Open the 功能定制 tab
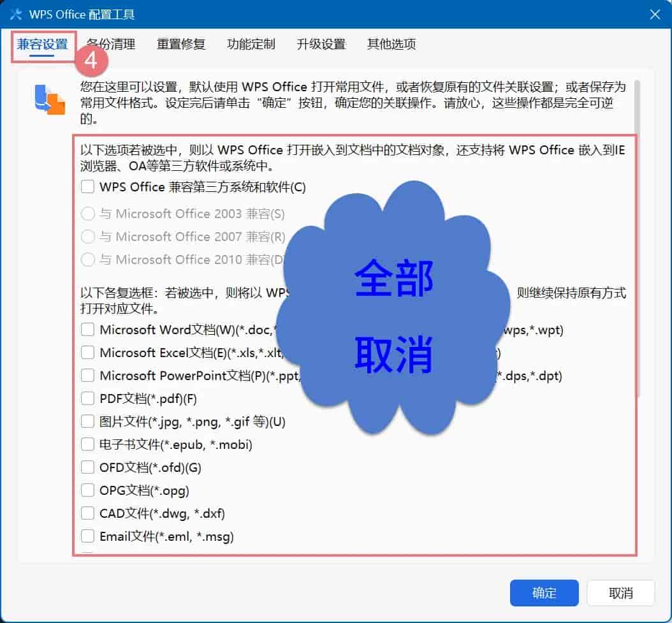 click(x=251, y=44)
